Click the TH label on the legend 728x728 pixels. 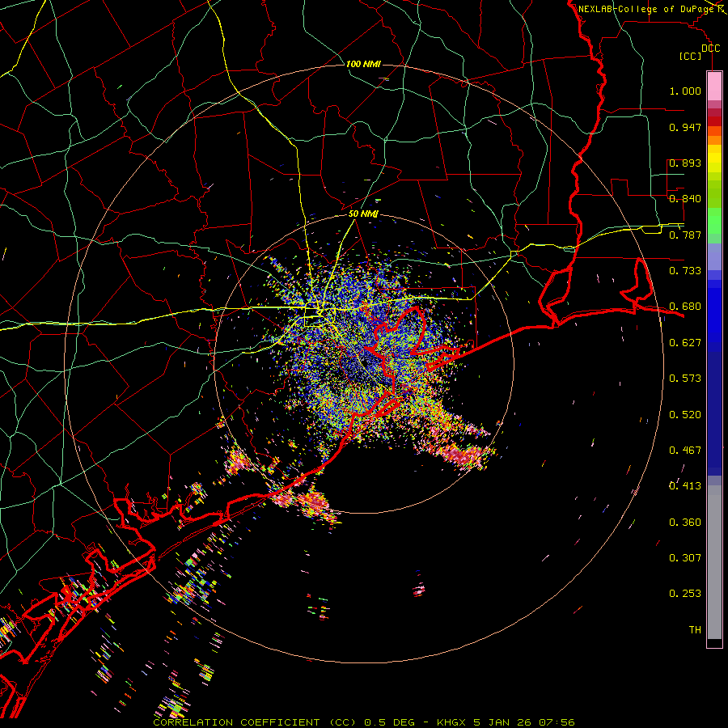(x=695, y=630)
